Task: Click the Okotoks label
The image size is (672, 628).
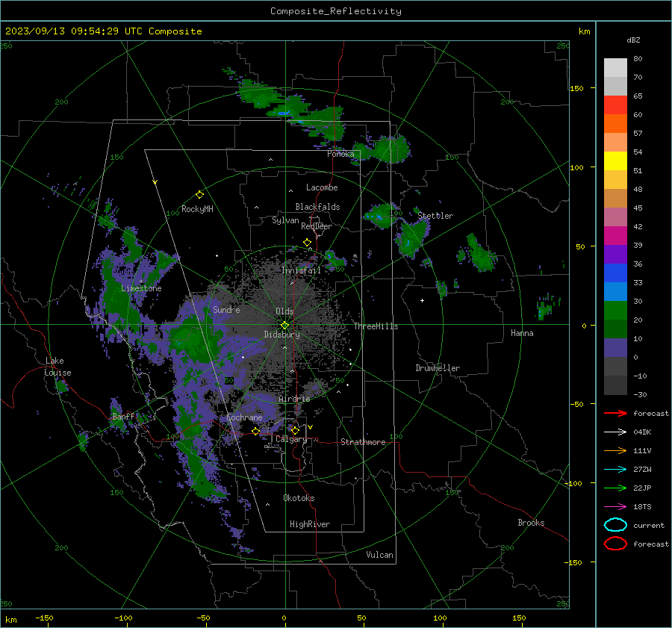Action: coord(299,498)
